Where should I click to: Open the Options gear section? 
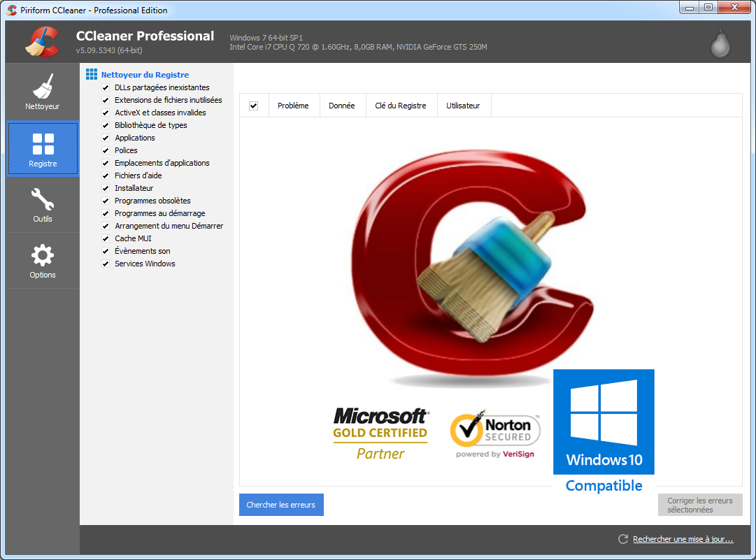(43, 261)
